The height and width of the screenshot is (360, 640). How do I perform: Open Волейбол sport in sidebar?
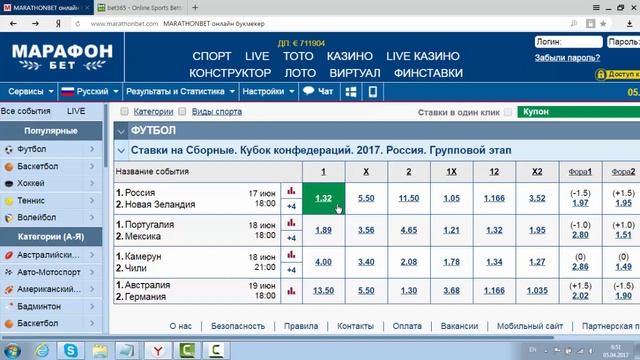click(51, 218)
